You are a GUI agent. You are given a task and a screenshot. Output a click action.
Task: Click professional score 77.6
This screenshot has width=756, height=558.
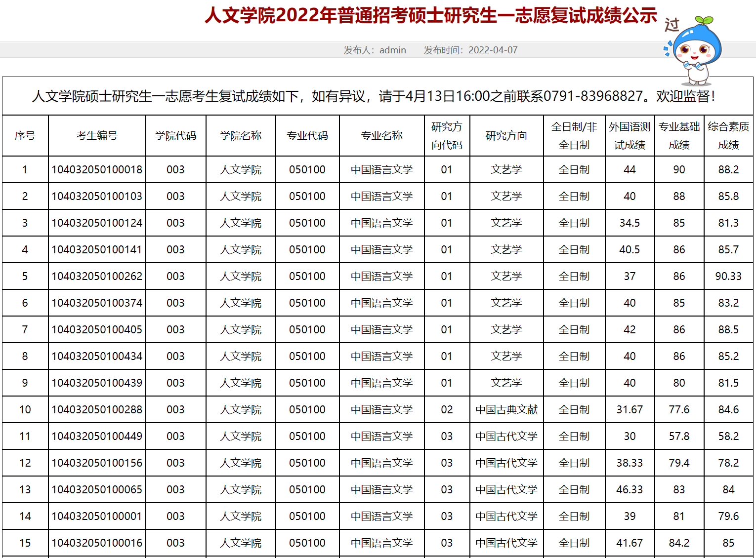[x=679, y=410]
